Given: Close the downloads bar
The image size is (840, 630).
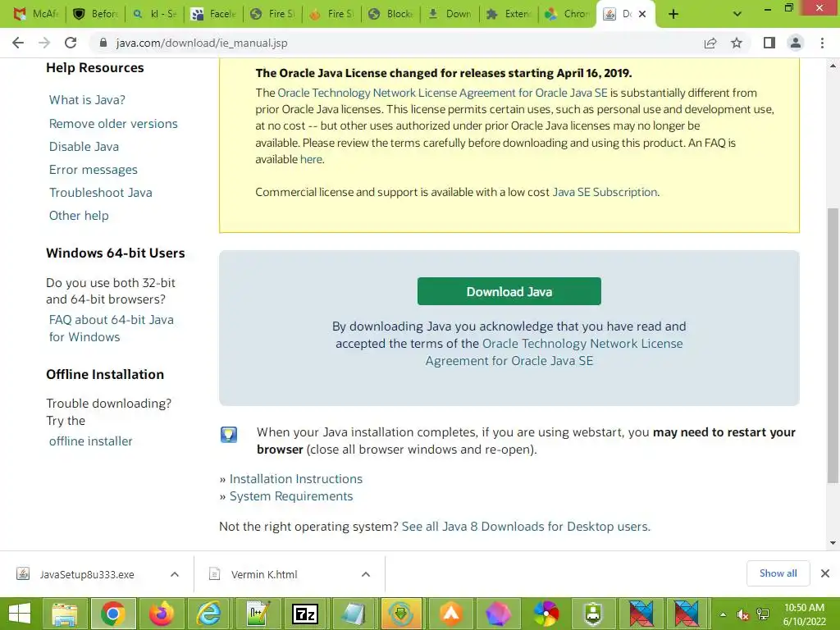Looking at the screenshot, I should [825, 573].
